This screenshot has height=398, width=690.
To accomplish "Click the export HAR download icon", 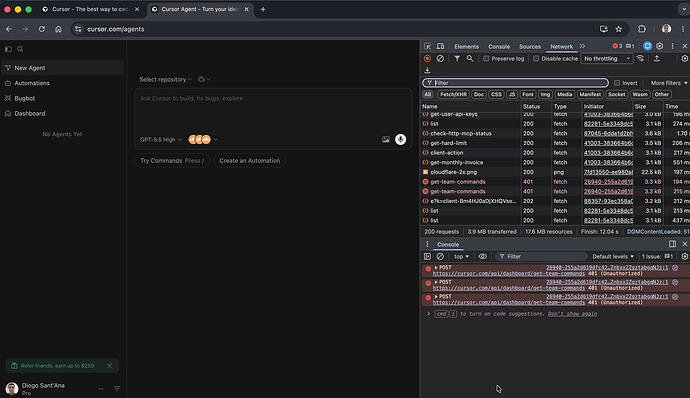I will [x=427, y=70].
